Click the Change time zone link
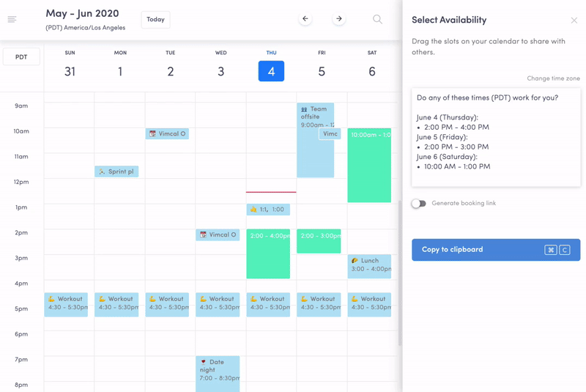This screenshot has width=586, height=392. [553, 78]
